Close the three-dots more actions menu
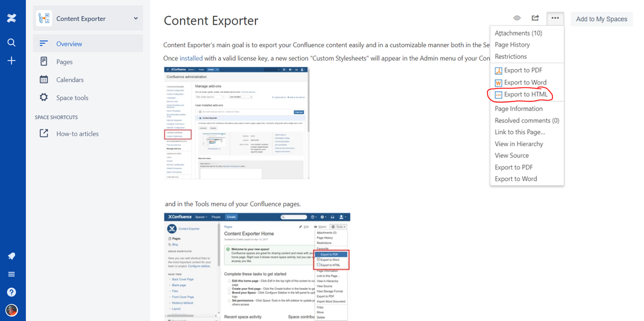 click(x=556, y=19)
